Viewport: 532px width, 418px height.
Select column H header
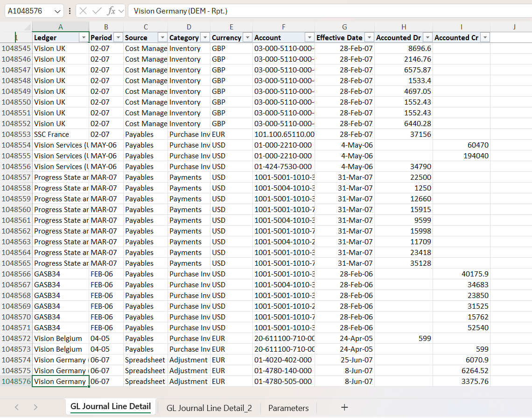coord(404,27)
